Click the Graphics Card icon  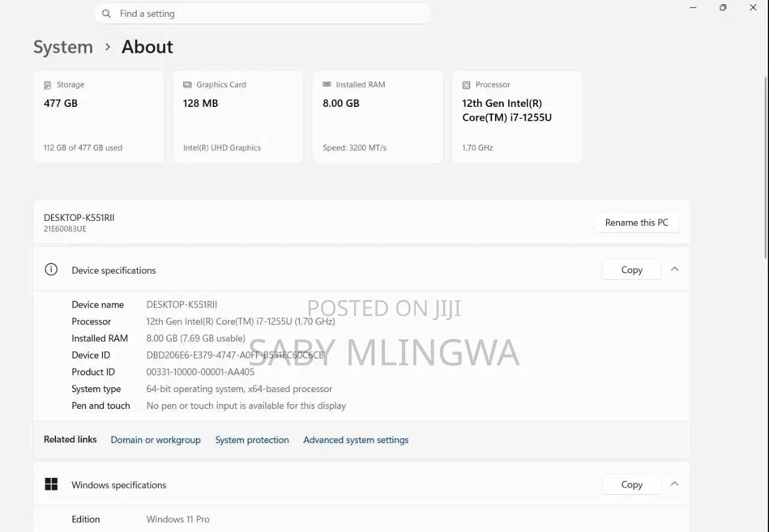[x=187, y=85]
